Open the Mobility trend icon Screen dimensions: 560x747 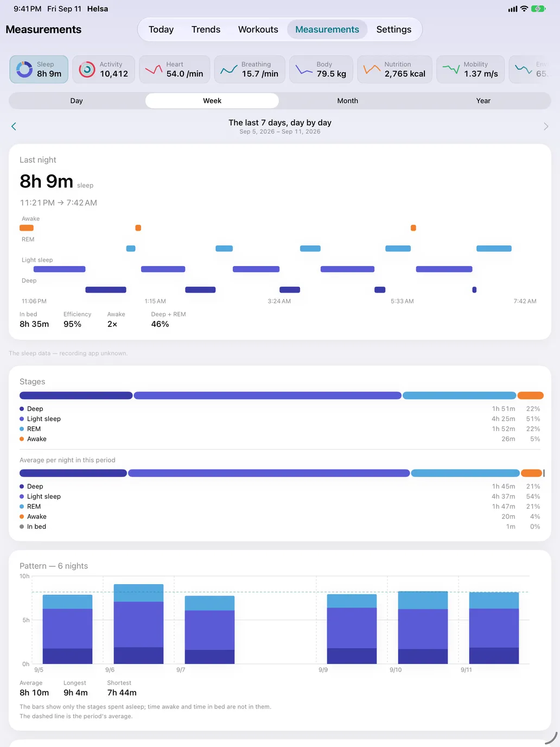[x=451, y=69]
